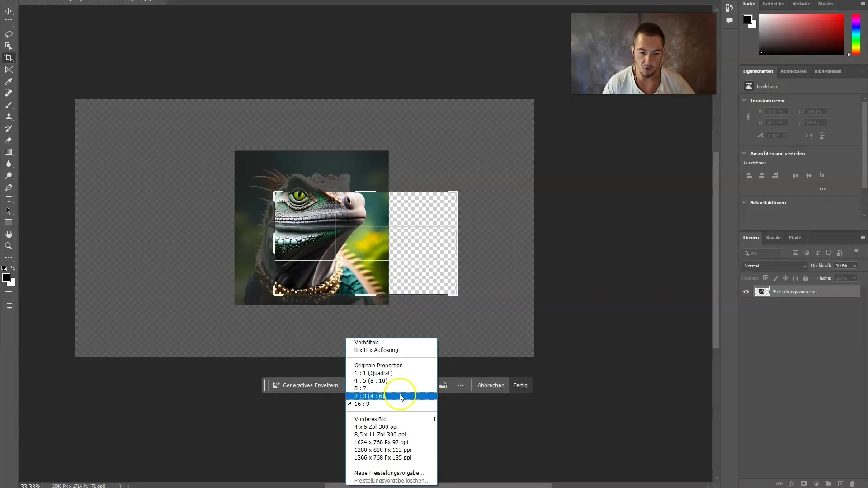
Task: Select the History Brush tool
Action: point(9,128)
